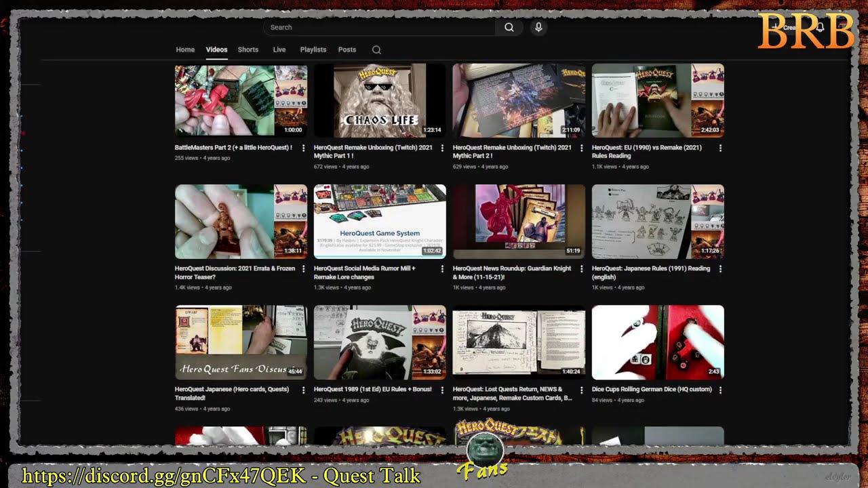This screenshot has width=868, height=488.
Task: Open channel search icon next to Posts
Action: (x=376, y=49)
